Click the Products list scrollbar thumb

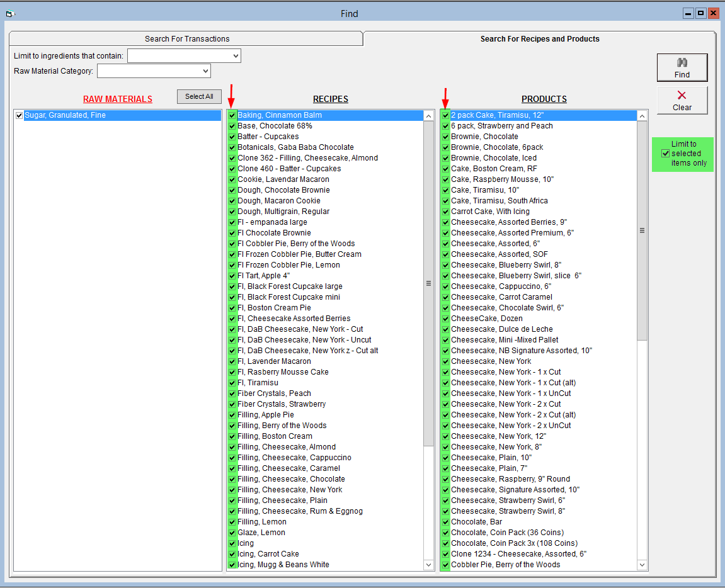click(642, 230)
